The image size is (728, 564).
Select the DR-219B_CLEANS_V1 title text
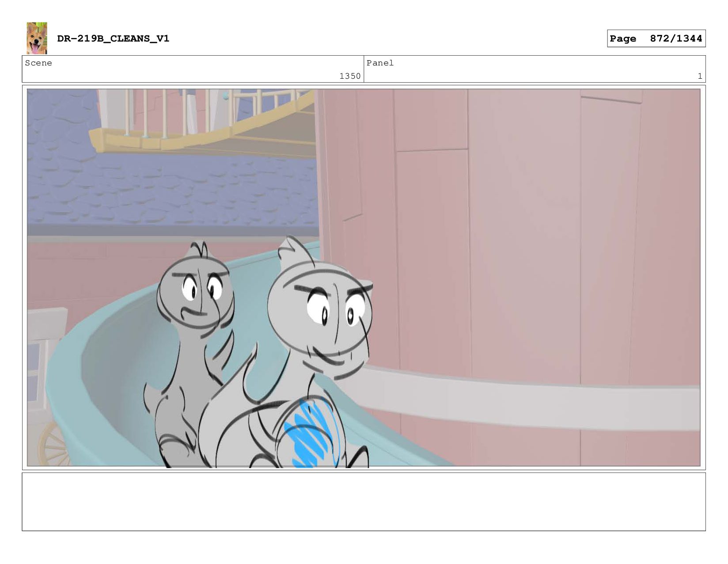coord(113,38)
